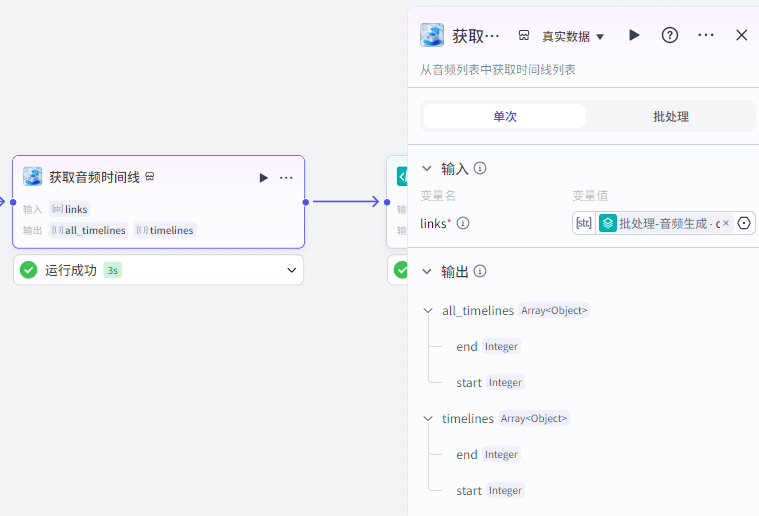Image resolution: width=759 pixels, height=516 pixels.
Task: Click the str type badge in the links value field
Action: (x=584, y=223)
